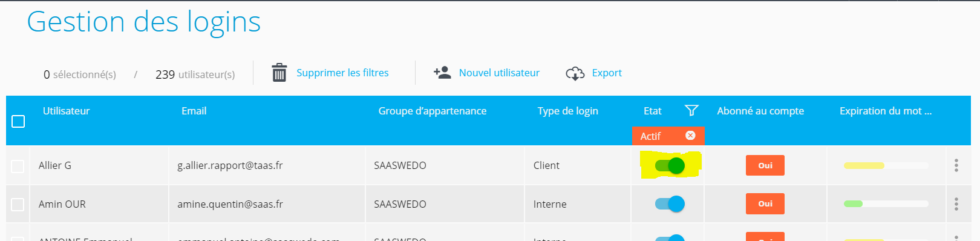Open the three-dot menu for Allier G
Viewport: 980px width, 241px height.
point(956,165)
